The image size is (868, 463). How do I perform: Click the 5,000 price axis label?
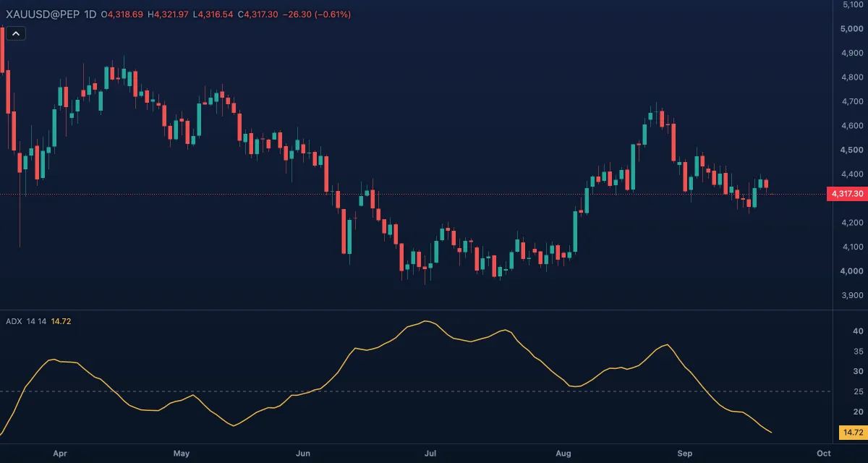point(854,29)
